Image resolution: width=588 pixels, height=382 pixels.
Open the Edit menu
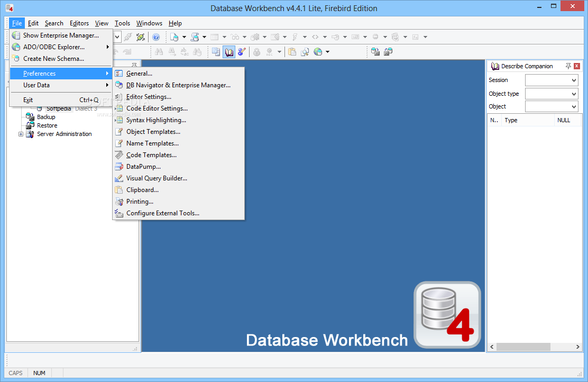click(x=33, y=23)
